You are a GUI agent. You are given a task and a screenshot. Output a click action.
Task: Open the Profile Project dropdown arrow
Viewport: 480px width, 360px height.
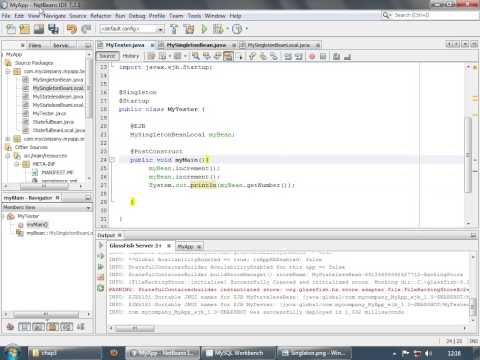click(247, 29)
